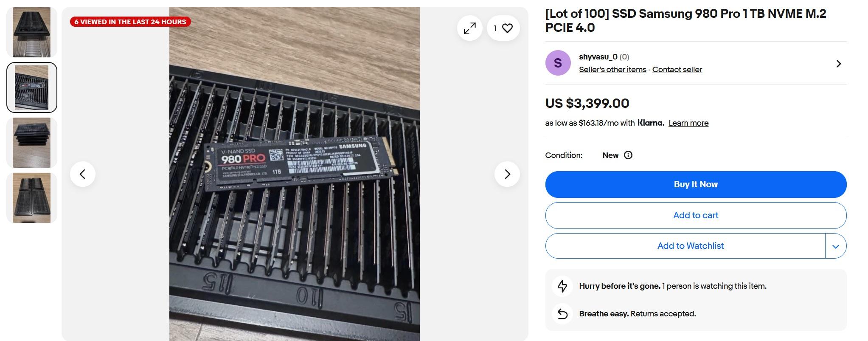Open the fullscreen image expand icon
The image size is (868, 341).
click(469, 28)
